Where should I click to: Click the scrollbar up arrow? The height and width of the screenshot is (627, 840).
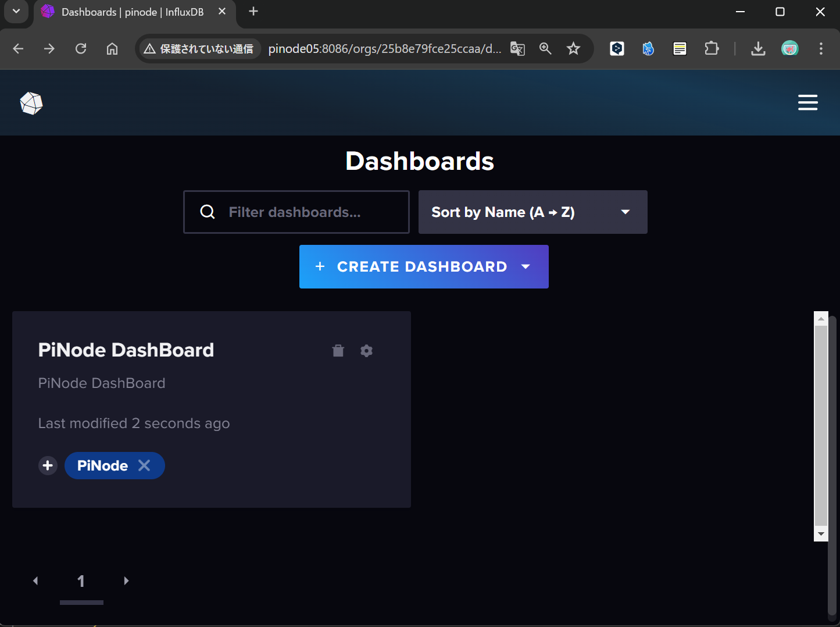click(x=821, y=318)
